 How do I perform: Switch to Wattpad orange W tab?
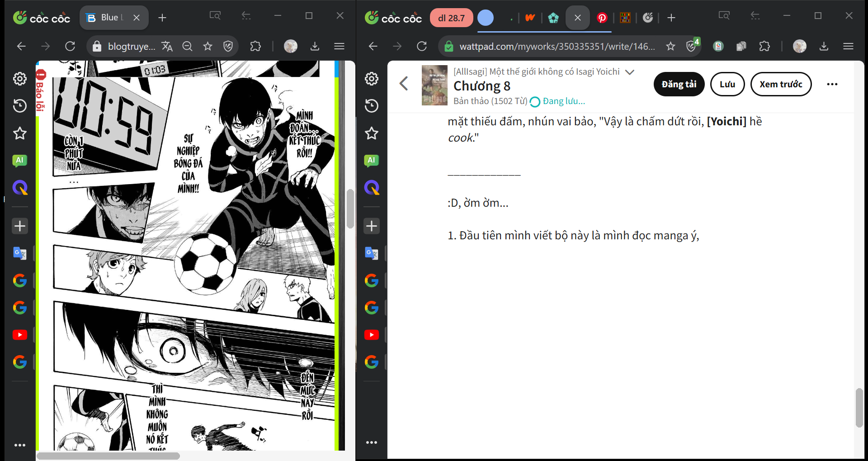(530, 18)
